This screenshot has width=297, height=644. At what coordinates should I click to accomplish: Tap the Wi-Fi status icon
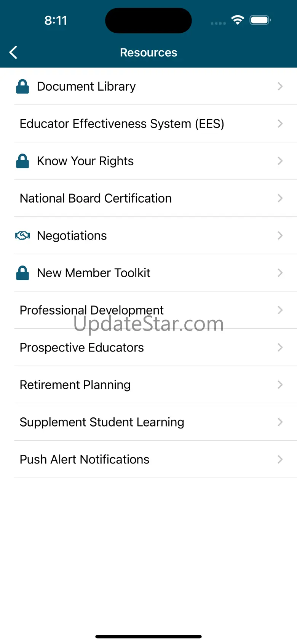point(238,20)
